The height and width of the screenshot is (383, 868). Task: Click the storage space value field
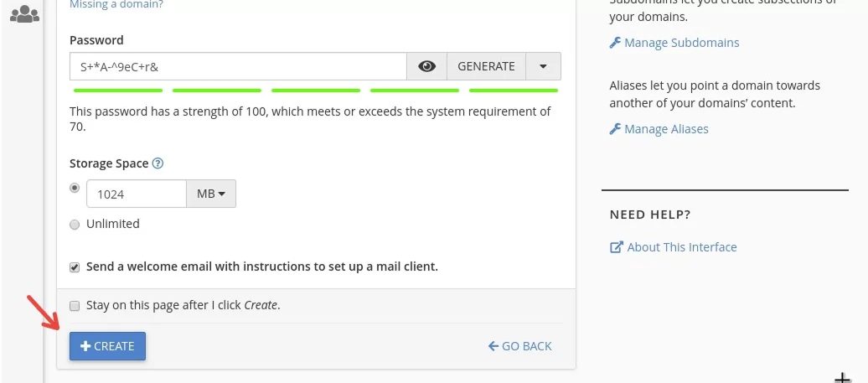point(137,194)
